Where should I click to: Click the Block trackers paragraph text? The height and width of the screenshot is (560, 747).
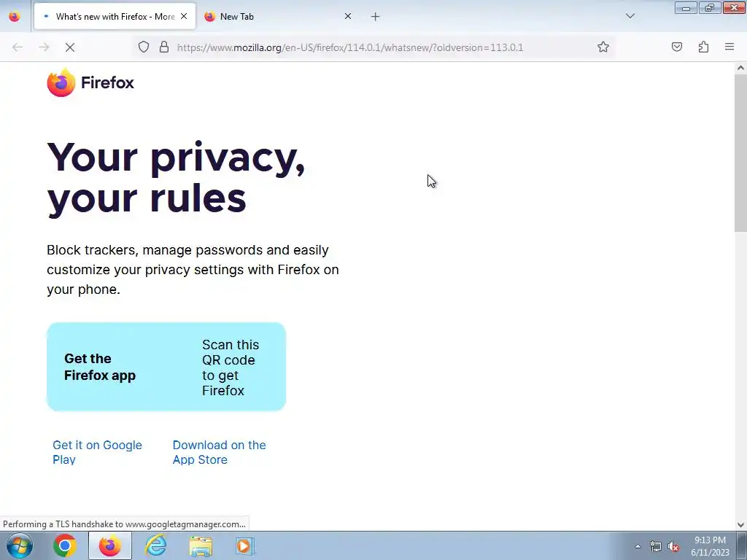(193, 270)
